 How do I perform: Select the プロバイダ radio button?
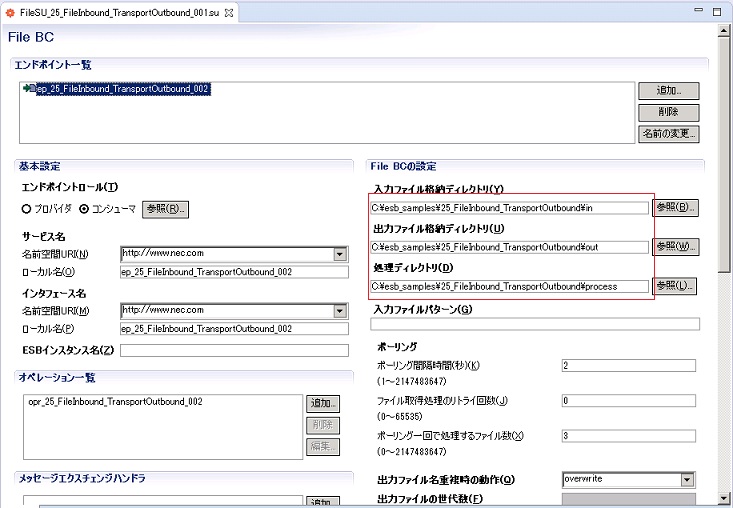[x=26, y=209]
